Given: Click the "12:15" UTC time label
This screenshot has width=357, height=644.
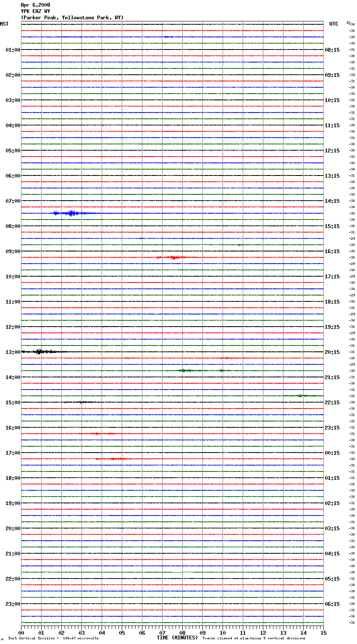Looking at the screenshot, I should (332, 151).
